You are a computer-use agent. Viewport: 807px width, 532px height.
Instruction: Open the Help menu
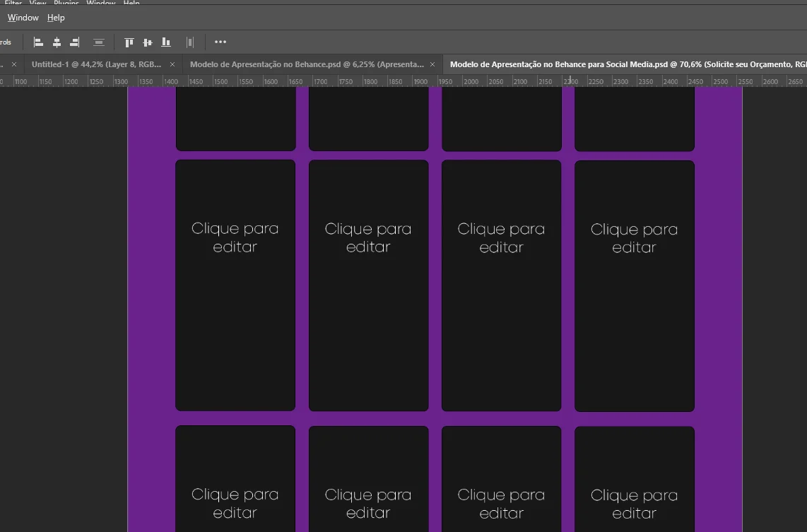point(56,18)
